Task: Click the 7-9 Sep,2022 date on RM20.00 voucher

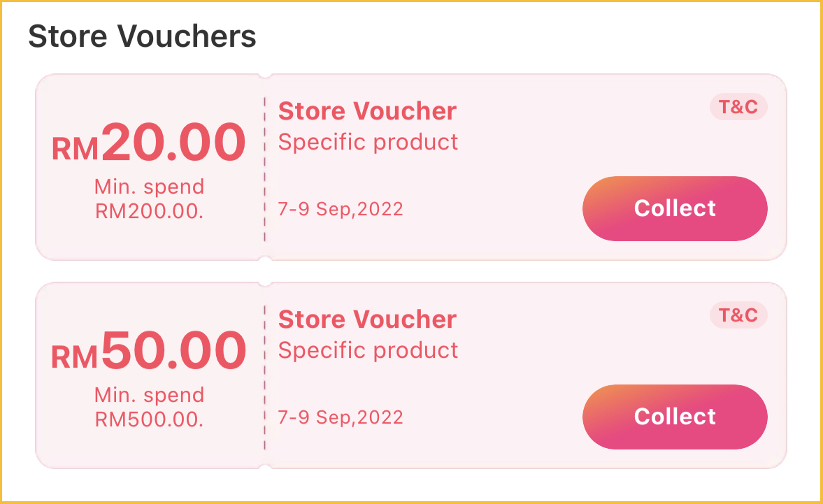Action: coord(341,209)
